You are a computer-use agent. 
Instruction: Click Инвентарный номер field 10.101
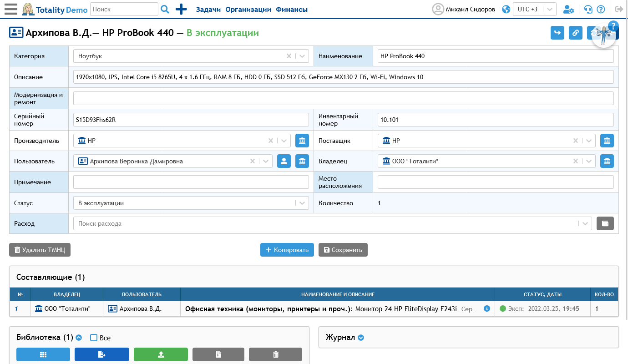point(496,120)
